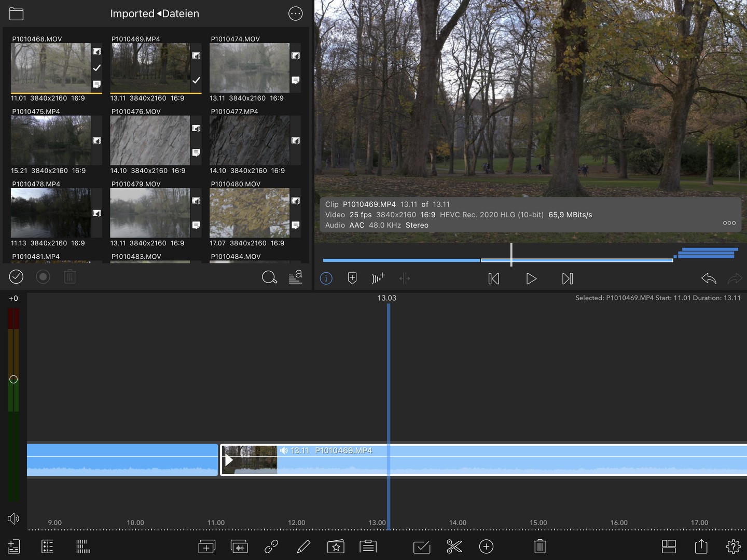This screenshot has width=747, height=560.
Task: Tap the speaker icon on timeline clip
Action: pos(284,451)
